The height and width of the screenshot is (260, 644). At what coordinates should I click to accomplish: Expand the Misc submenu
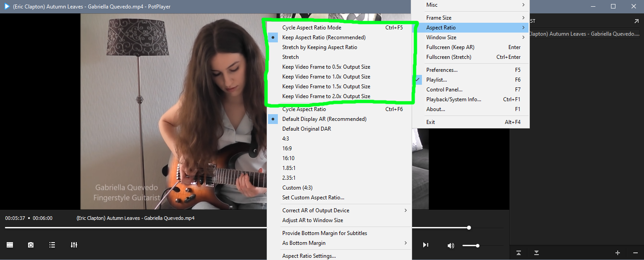[470, 5]
